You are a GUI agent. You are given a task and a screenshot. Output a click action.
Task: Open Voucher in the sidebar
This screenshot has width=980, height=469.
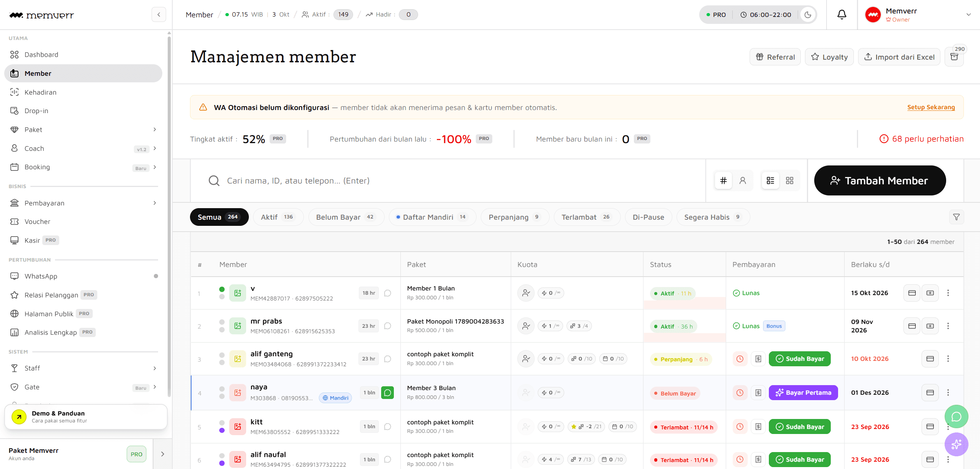[x=83, y=222]
